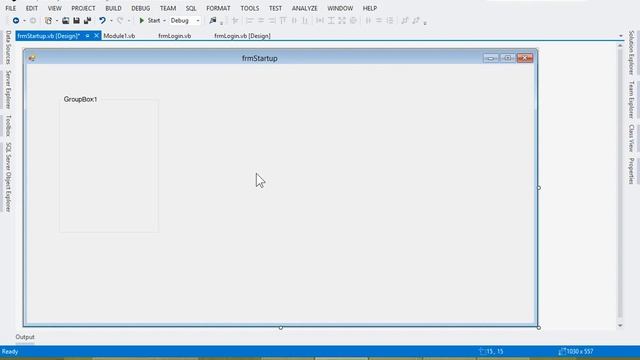The image size is (640, 360).
Task: Open the FILE menu
Action: pos(11,8)
